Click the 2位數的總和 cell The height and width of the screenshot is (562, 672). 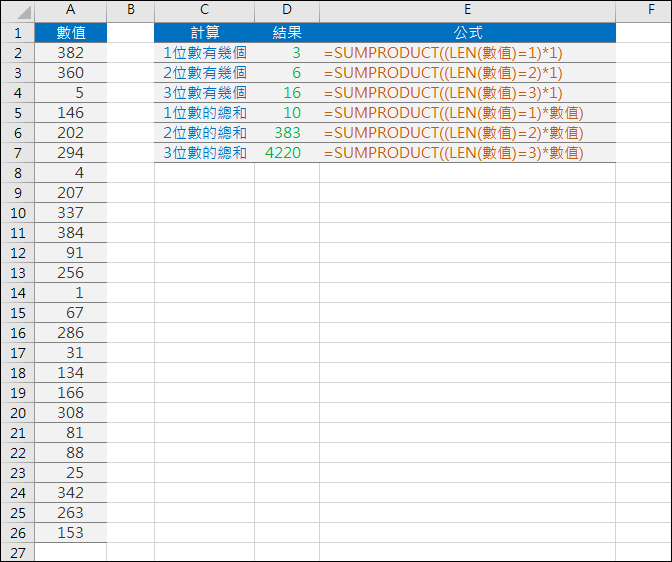point(204,133)
